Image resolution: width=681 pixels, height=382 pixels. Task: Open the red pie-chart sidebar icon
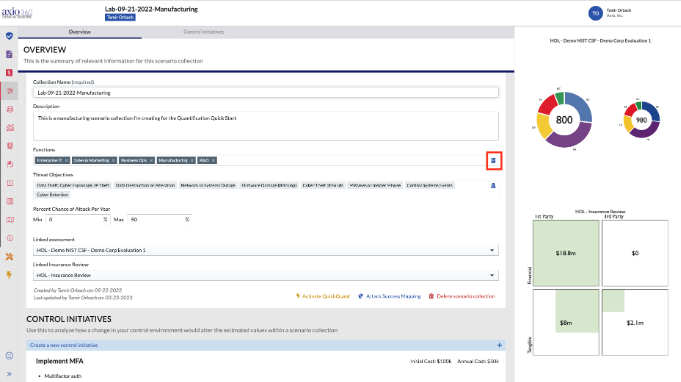pyautogui.click(x=10, y=164)
